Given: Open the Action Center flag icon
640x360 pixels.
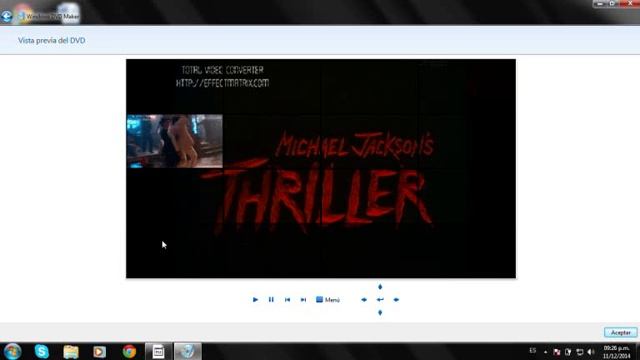Looking at the screenshot, I should 557,351.
